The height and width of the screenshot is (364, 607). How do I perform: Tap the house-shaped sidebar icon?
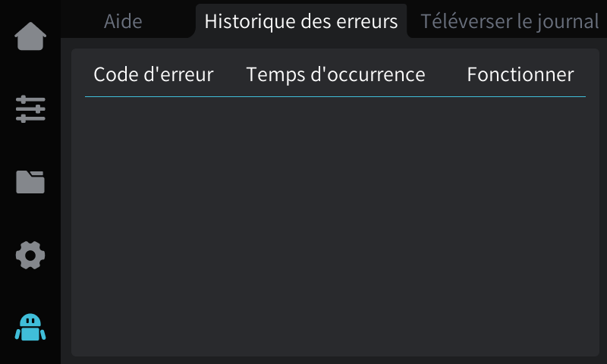(x=30, y=37)
